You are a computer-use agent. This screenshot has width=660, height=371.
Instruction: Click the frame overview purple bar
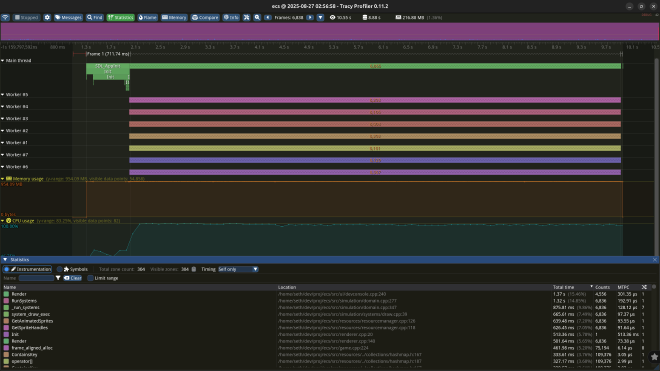tap(330, 32)
